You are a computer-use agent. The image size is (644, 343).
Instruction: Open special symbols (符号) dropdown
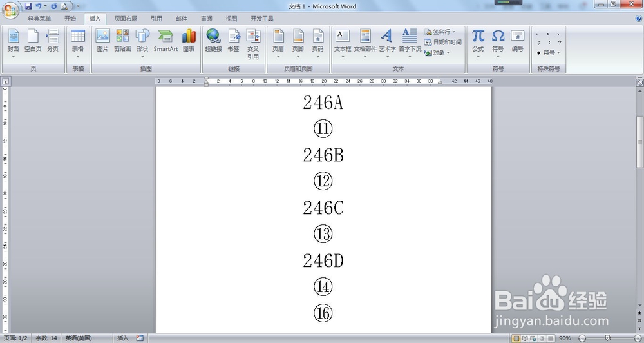point(548,53)
